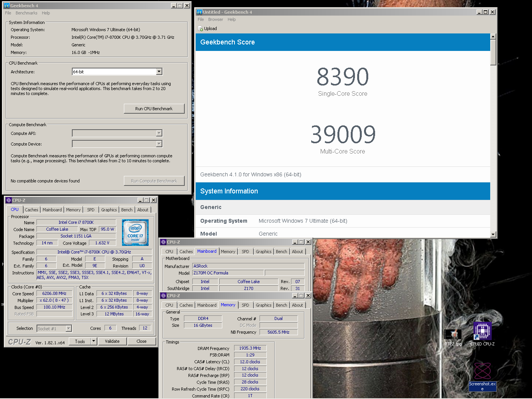Switch to SPD tab in CPU-Z CPU window

(91, 210)
